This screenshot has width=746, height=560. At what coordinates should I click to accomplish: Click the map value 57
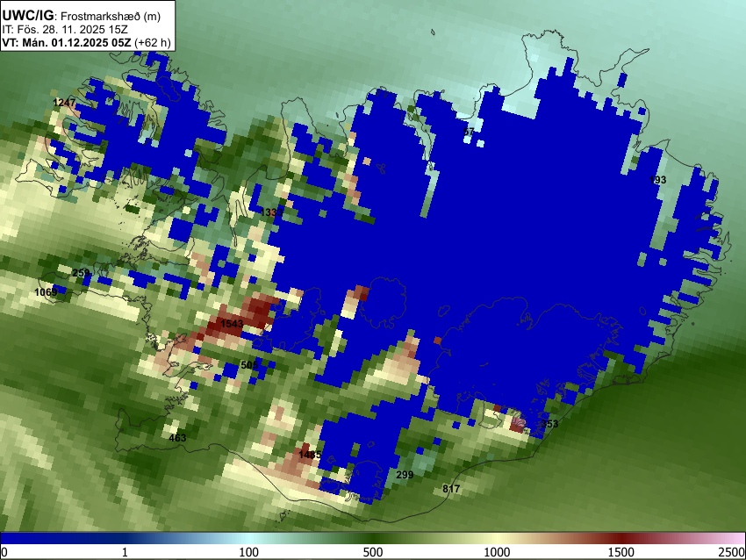point(469,132)
